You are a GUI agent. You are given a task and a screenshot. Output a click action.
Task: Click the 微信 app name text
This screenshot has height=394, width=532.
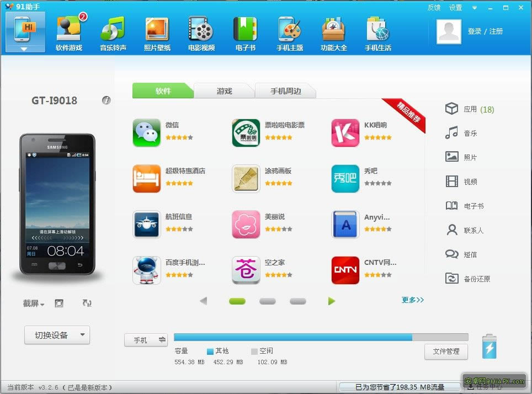[172, 125]
